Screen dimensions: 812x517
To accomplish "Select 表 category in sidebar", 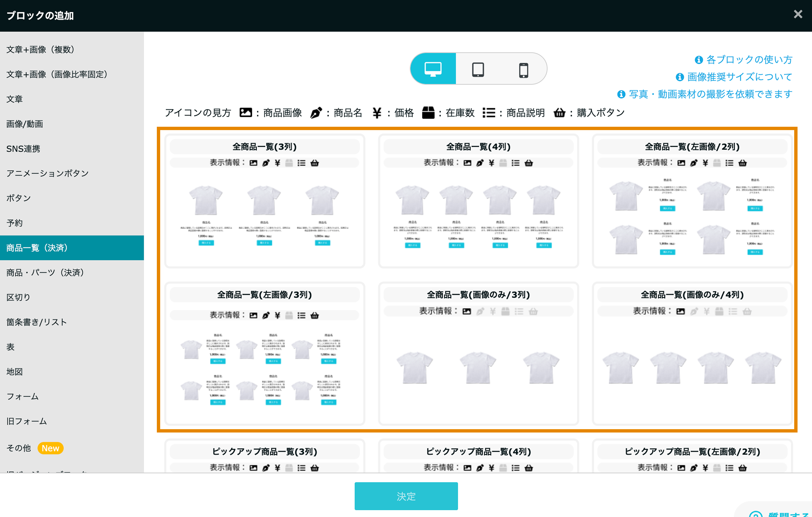I will click(x=72, y=347).
